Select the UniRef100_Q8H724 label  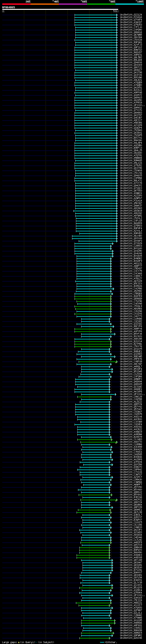[x=131, y=502]
